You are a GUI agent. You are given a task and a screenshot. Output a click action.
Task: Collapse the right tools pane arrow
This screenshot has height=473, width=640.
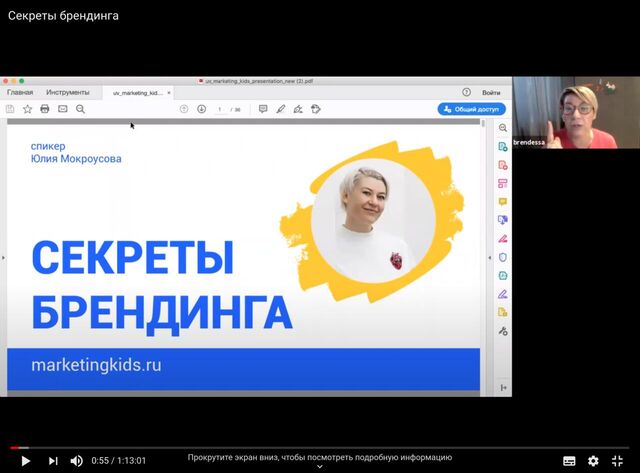490,258
